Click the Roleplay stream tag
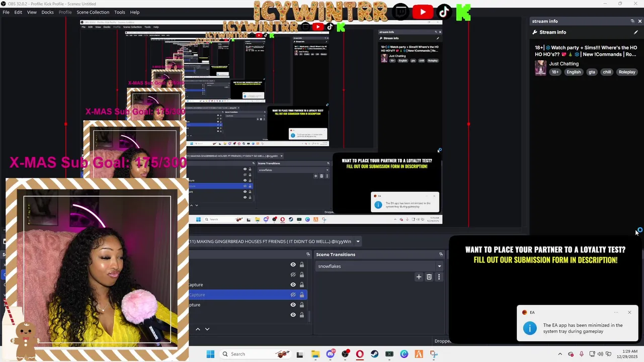Viewport: 644px width, 362px height. 627,72
